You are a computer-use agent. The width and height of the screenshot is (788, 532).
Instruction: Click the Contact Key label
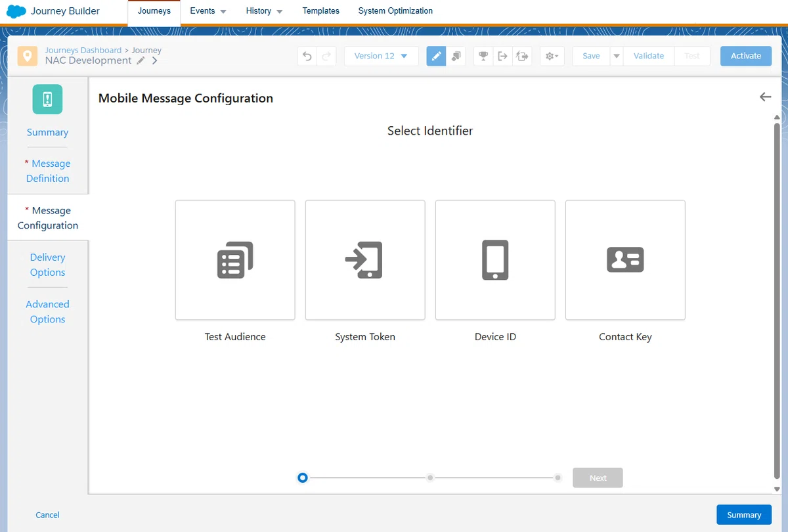625,336
